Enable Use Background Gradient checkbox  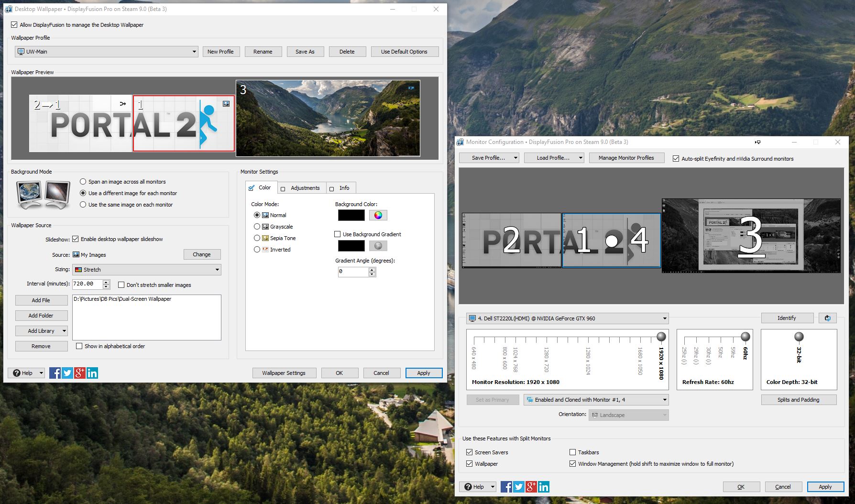click(338, 234)
